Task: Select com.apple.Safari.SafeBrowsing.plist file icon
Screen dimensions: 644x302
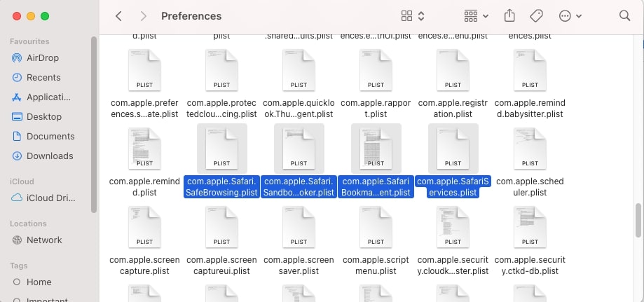Action: click(221, 149)
